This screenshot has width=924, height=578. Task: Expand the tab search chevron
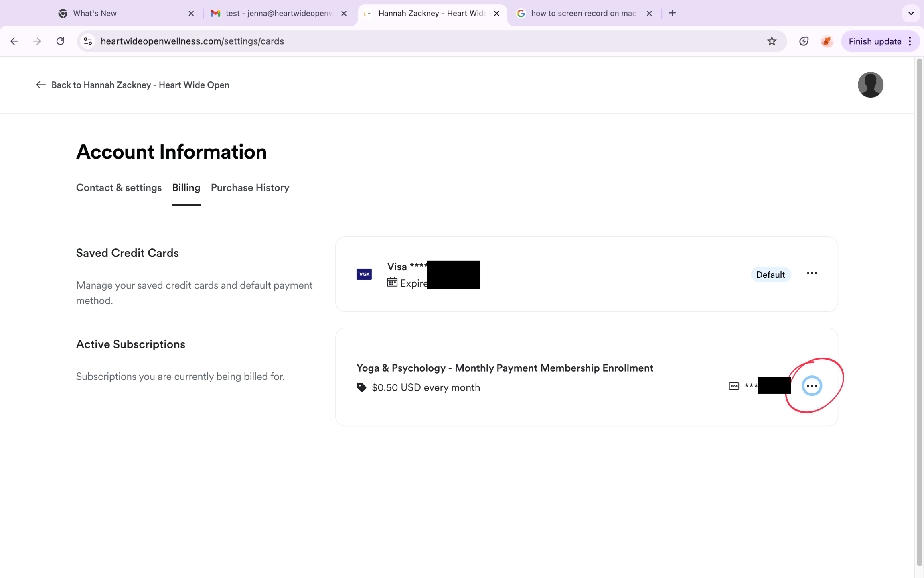click(x=911, y=13)
